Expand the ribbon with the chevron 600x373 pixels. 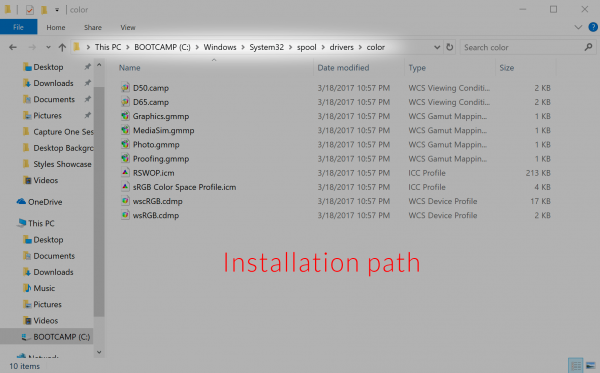coord(578,27)
